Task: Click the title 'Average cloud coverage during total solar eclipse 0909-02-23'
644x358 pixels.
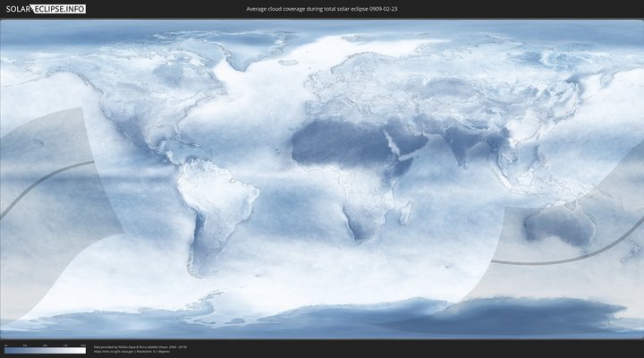Action: 322,9
